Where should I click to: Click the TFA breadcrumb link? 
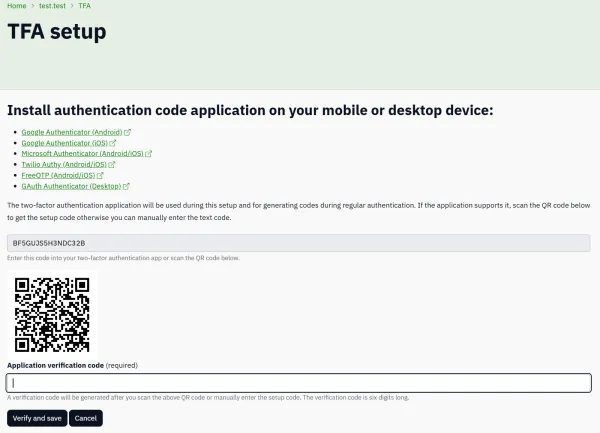(85, 6)
